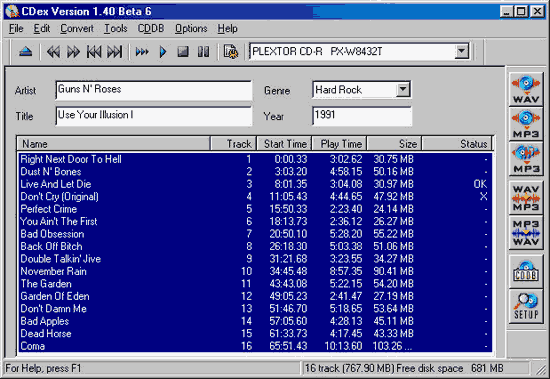Convert MP3 to WAV sidebar icon
The width and height of the screenshot is (550, 379).
coord(526,233)
